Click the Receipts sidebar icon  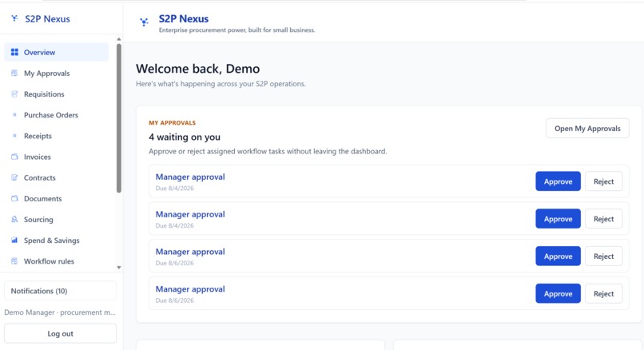(x=14, y=136)
